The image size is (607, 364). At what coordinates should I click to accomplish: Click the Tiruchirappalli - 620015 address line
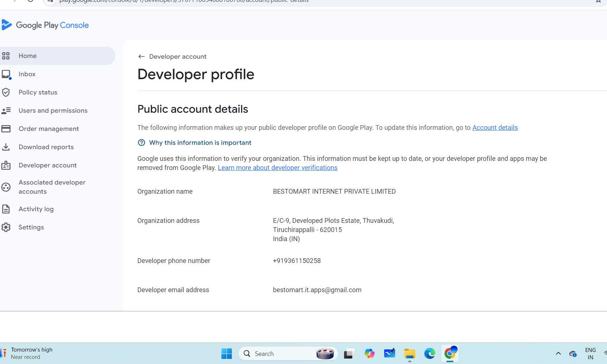tap(307, 230)
